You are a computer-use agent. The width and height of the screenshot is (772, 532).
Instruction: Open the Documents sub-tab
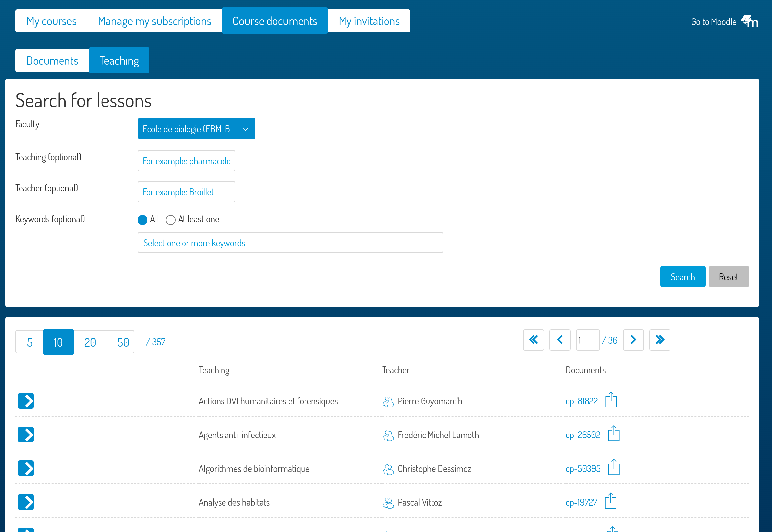(x=52, y=61)
